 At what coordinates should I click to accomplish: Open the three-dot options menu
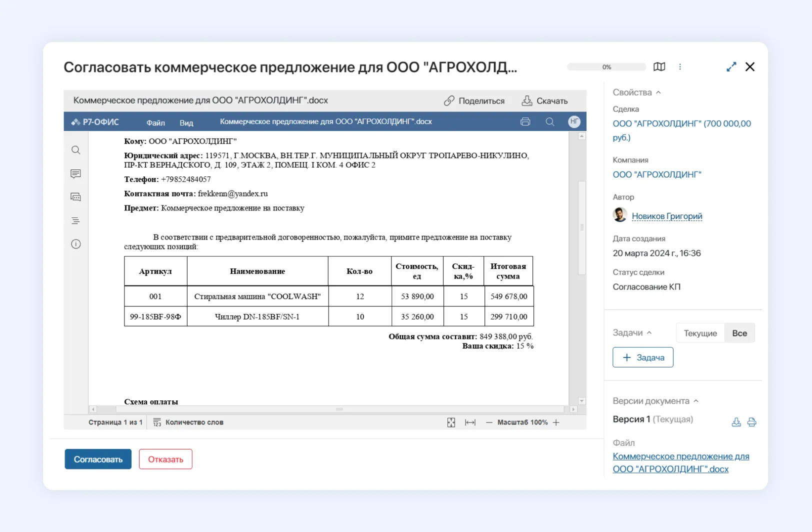680,66
